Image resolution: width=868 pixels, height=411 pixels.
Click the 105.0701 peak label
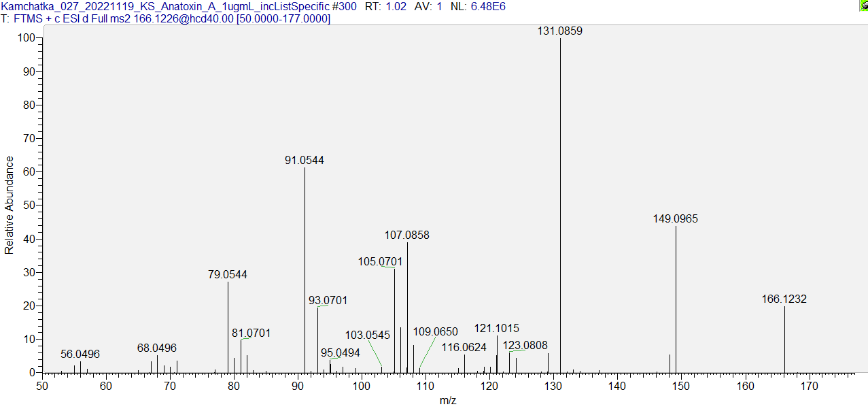(380, 261)
